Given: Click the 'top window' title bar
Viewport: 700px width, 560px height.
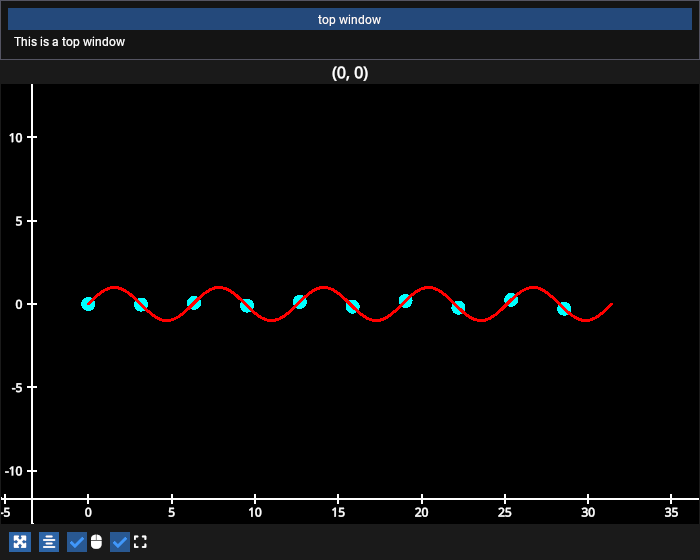Looking at the screenshot, I should [x=350, y=19].
